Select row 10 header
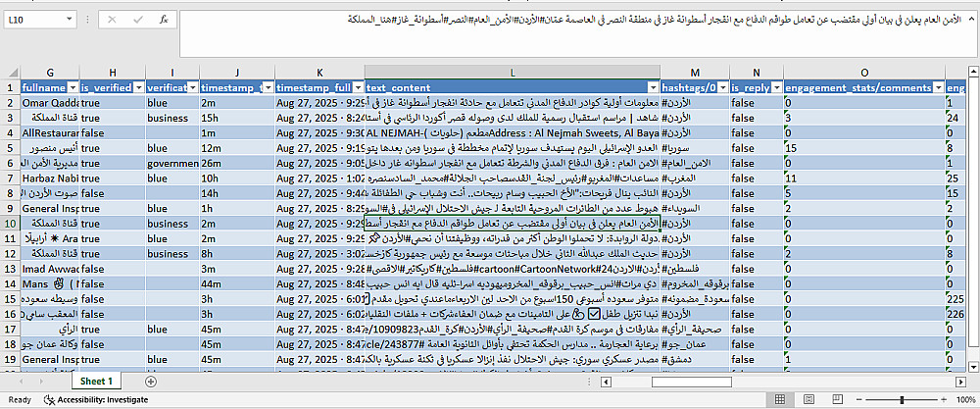The image size is (980, 409). (x=10, y=224)
